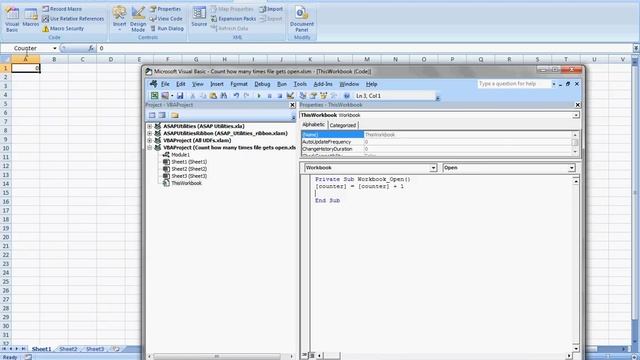Viewport: 640px width, 360px height.
Task: Open the View menu in Visual Basic
Action: click(198, 84)
